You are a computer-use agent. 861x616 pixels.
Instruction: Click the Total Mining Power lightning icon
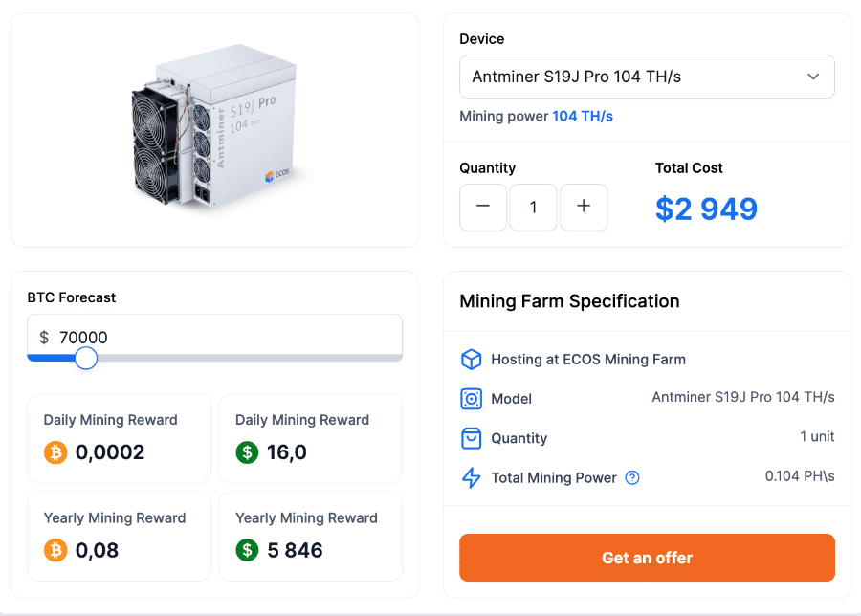coord(471,478)
